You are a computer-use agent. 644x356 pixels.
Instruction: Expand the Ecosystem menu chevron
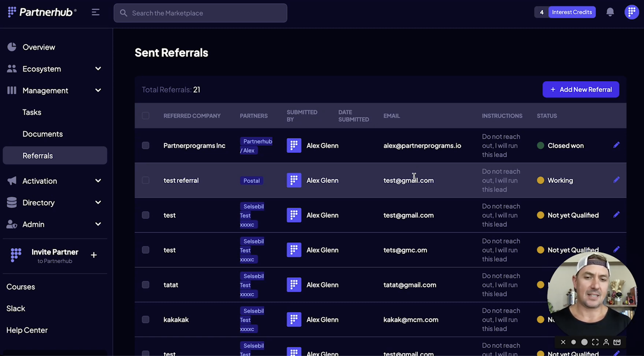click(98, 69)
